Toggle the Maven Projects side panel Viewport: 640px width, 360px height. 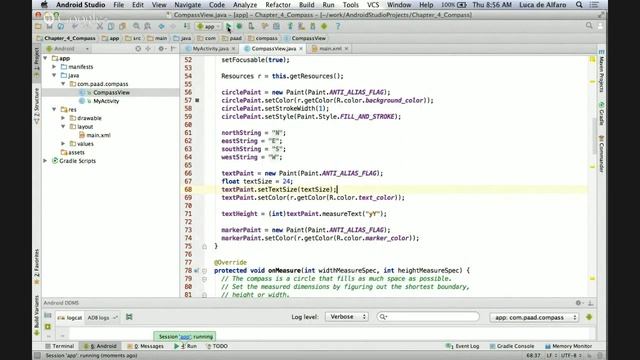tap(602, 71)
